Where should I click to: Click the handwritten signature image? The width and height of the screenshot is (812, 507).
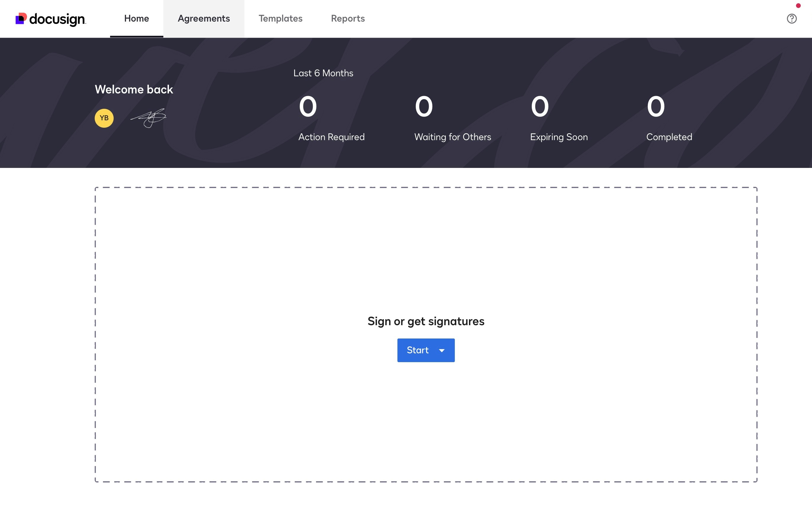point(149,118)
